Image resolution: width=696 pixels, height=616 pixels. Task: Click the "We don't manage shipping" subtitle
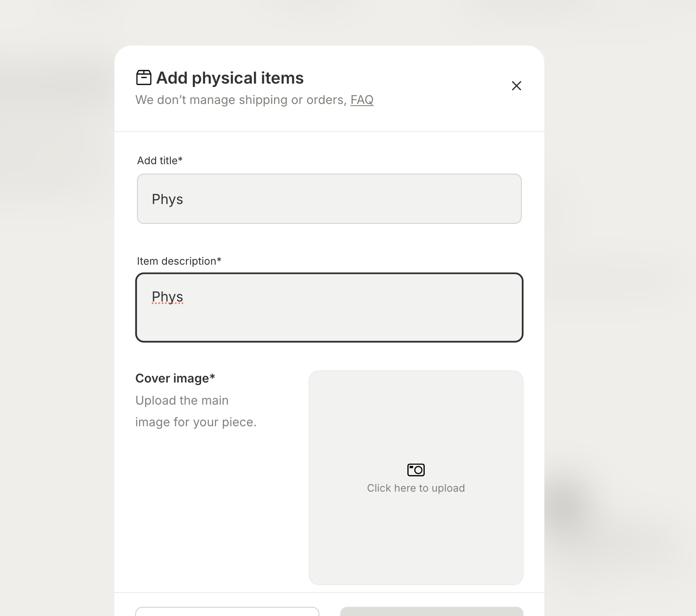click(241, 100)
